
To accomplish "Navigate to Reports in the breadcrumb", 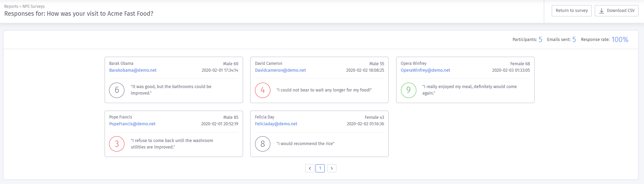I will pos(11,6).
